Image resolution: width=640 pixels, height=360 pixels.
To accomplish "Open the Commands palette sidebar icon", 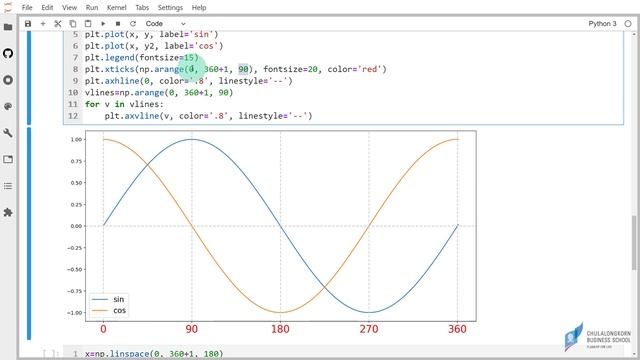I will click(x=8, y=107).
